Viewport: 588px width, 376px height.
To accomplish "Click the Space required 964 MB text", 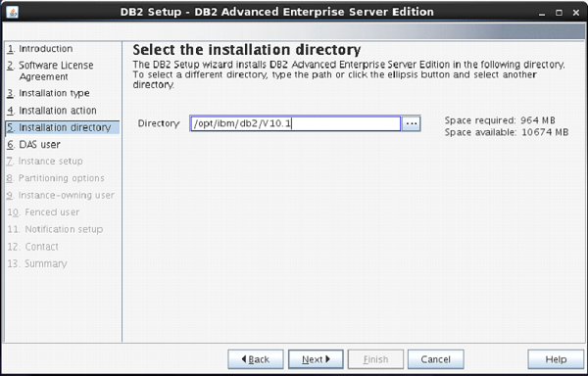I will coord(500,120).
